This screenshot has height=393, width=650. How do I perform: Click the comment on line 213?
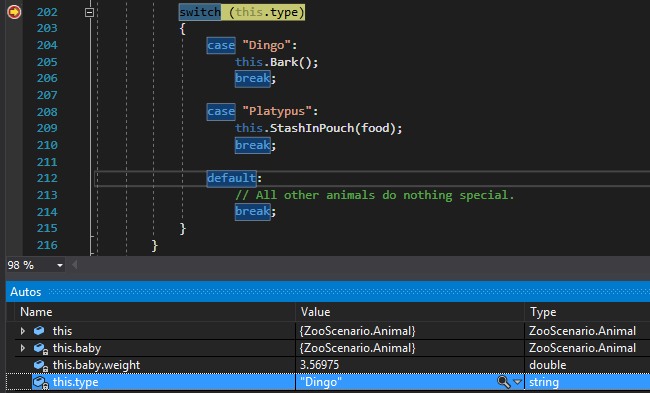pyautogui.click(x=375, y=195)
